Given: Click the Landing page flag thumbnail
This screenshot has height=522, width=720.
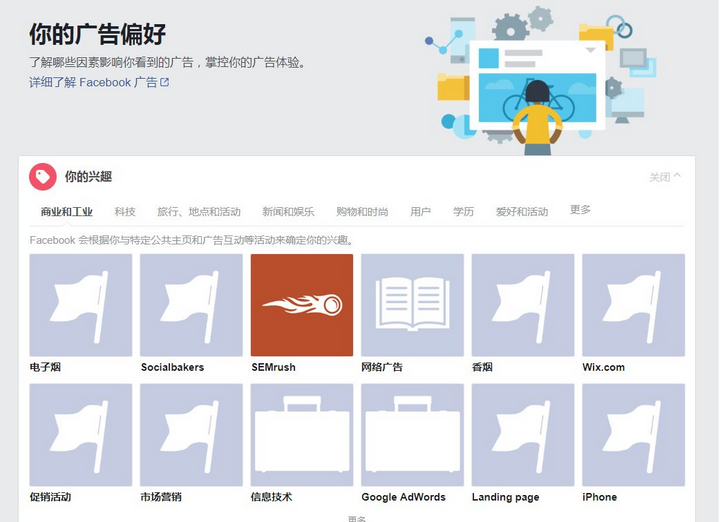Looking at the screenshot, I should (523, 435).
